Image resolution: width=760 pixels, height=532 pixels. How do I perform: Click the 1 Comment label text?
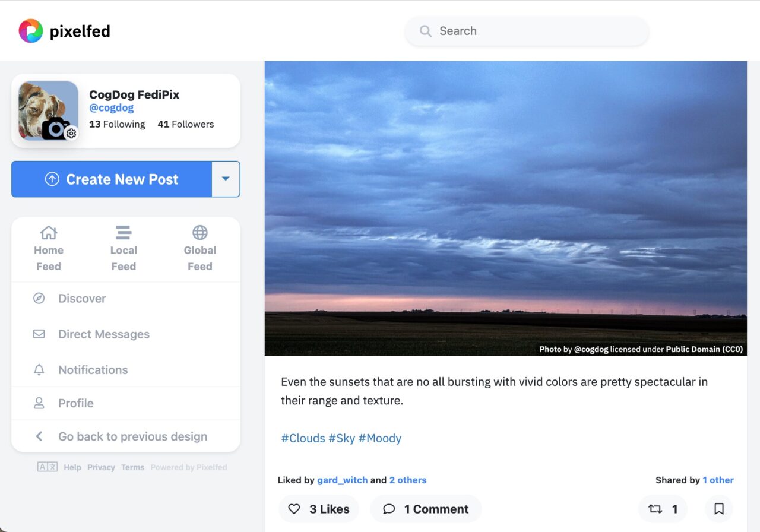coord(436,509)
